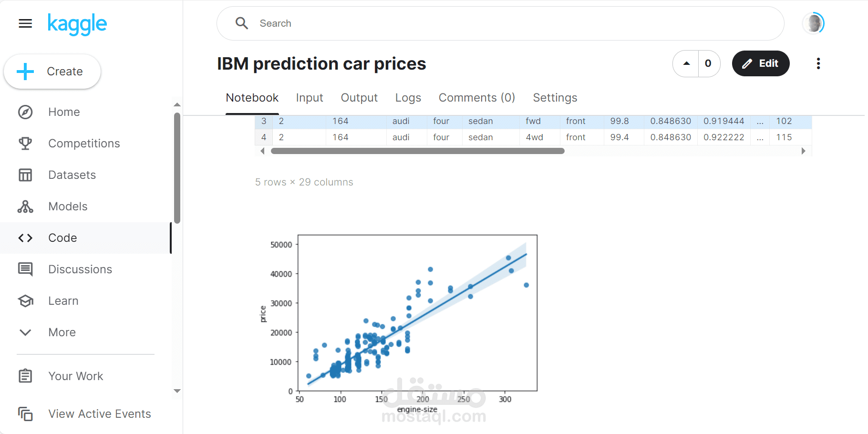
Task: Click the right table scroll arrow
Action: [804, 151]
